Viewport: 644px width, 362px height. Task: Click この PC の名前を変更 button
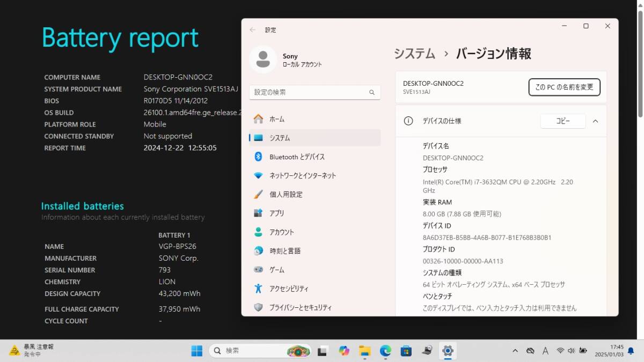click(564, 87)
